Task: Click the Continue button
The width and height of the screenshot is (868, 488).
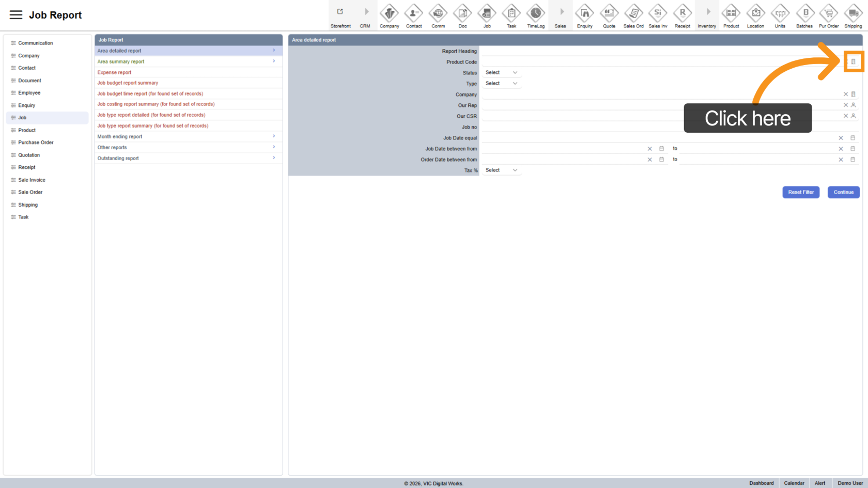Action: pos(843,192)
